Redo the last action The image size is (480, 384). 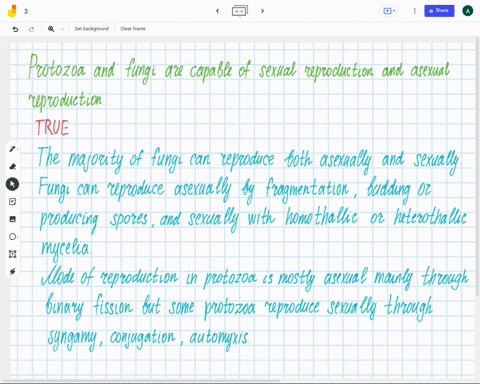[31, 29]
